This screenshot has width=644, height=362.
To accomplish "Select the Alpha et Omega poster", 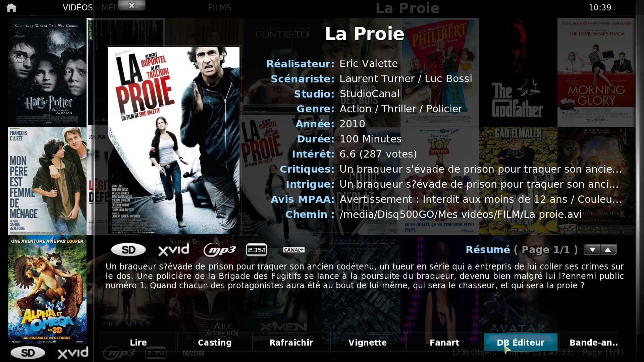I will pyautogui.click(x=47, y=290).
